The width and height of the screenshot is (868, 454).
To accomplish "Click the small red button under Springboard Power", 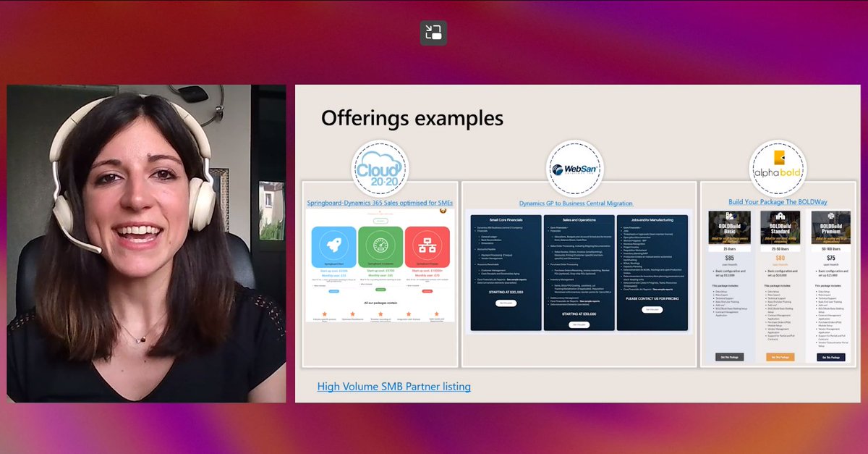I will click(x=427, y=291).
